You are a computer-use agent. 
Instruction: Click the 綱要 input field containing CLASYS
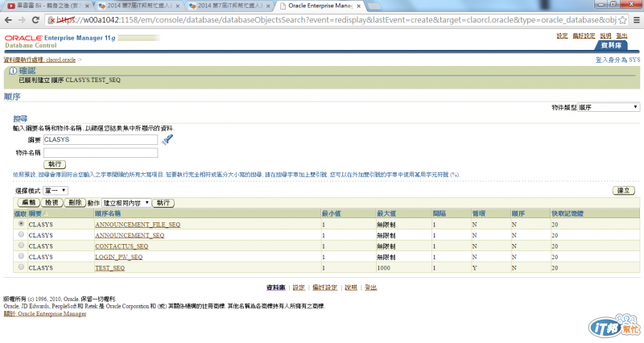[x=100, y=139]
